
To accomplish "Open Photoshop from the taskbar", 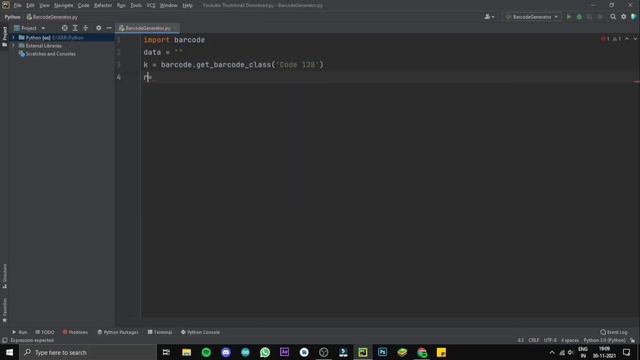I will click(x=382, y=352).
